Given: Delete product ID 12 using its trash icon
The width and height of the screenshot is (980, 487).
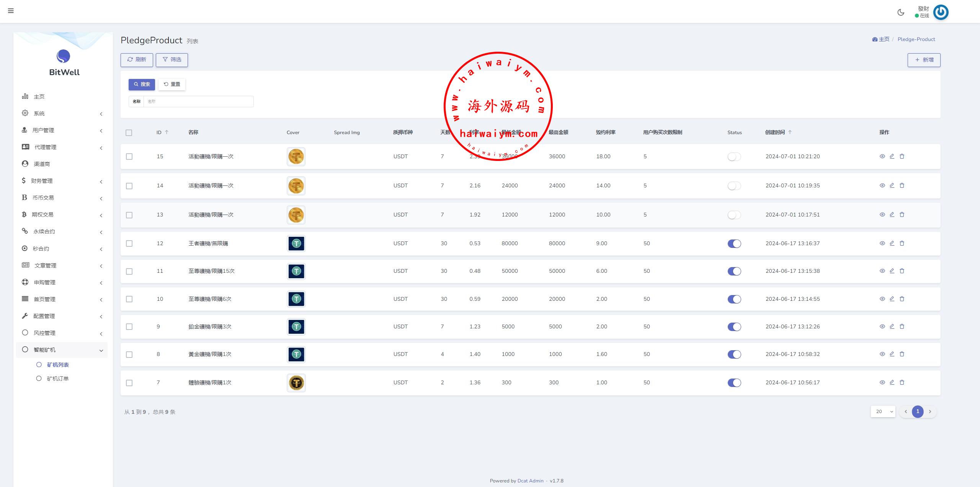Looking at the screenshot, I should (x=902, y=243).
